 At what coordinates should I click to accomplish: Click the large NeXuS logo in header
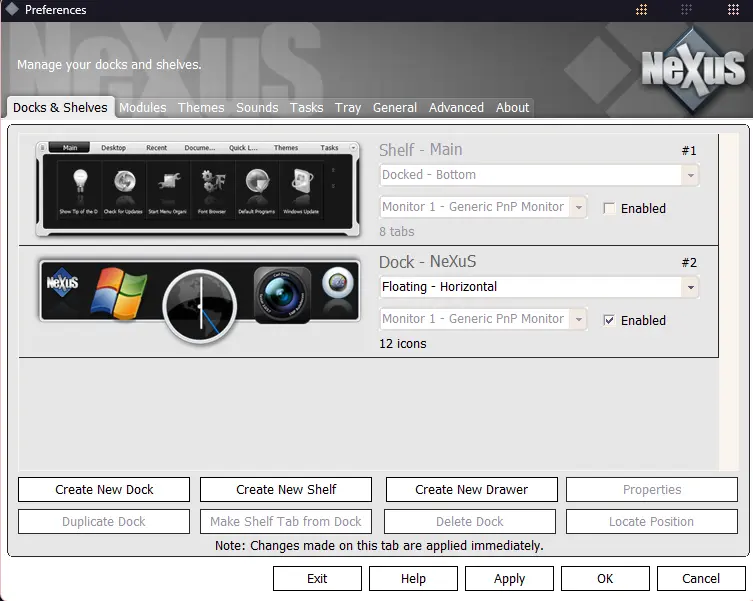coord(693,70)
